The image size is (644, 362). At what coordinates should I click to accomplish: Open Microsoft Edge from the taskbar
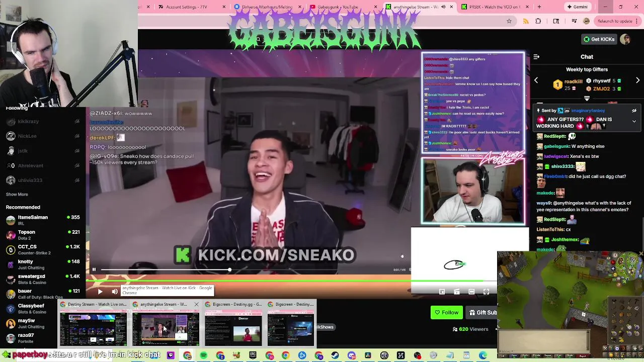(483, 355)
